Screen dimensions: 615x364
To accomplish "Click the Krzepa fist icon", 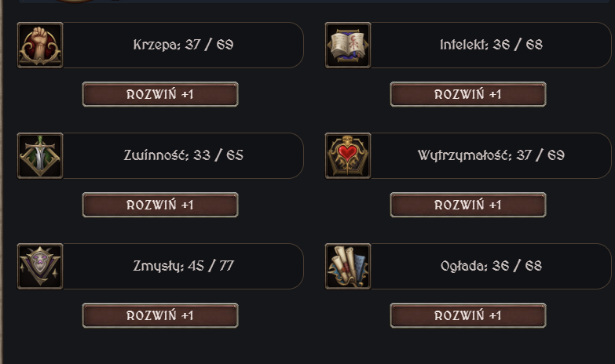I will (40, 45).
